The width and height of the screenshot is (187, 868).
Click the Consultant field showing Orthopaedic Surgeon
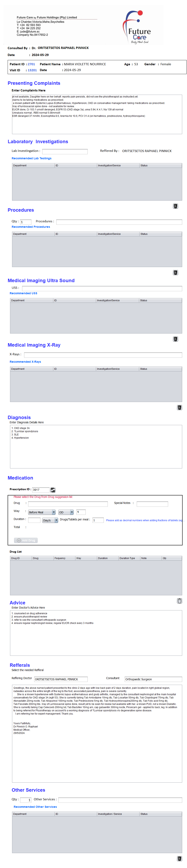tap(153, 679)
